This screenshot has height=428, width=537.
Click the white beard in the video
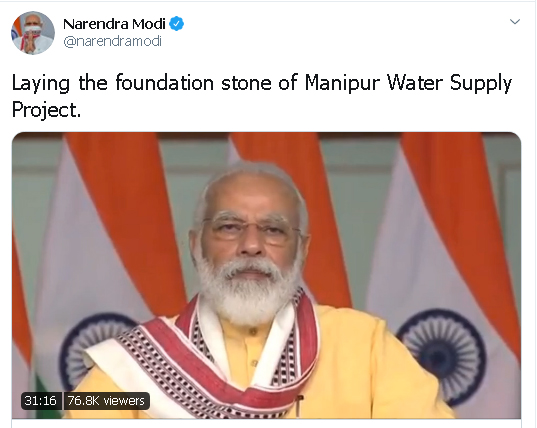(247, 289)
